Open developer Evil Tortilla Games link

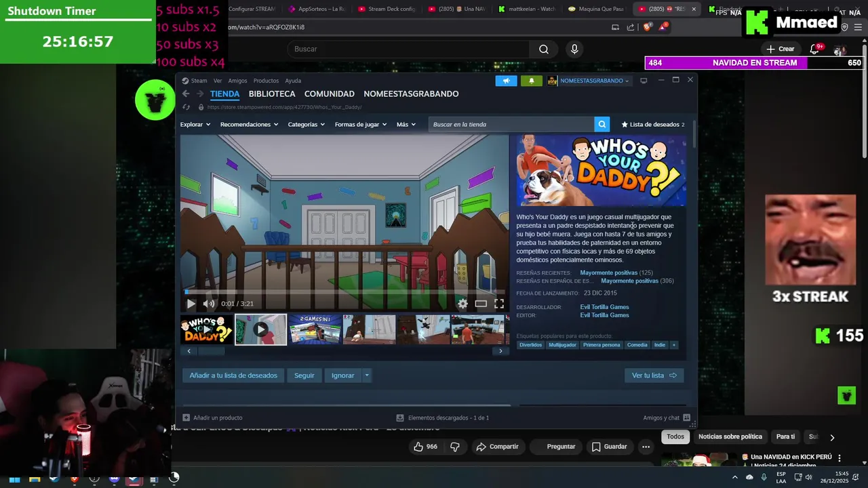point(604,307)
